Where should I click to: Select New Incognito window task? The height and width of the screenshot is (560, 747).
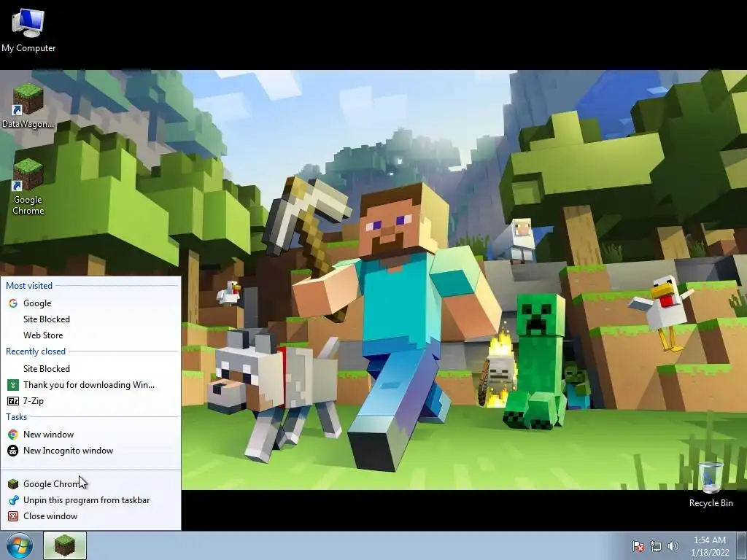click(90, 451)
